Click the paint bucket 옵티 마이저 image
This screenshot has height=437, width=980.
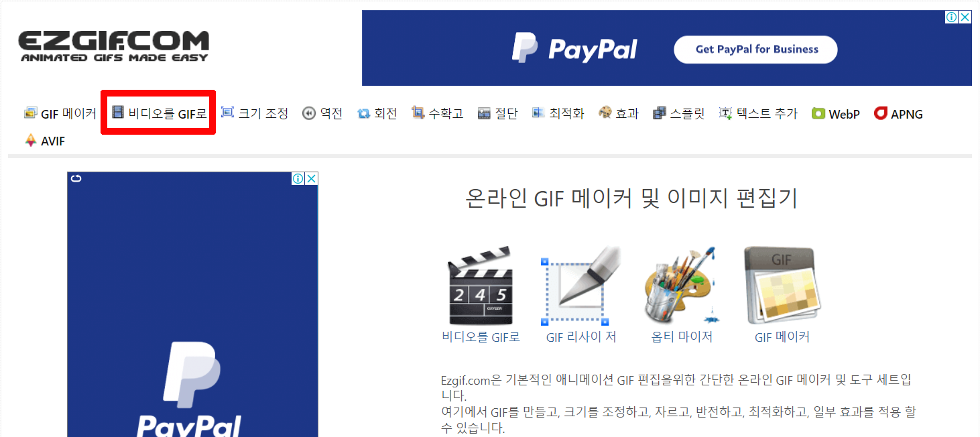[682, 286]
